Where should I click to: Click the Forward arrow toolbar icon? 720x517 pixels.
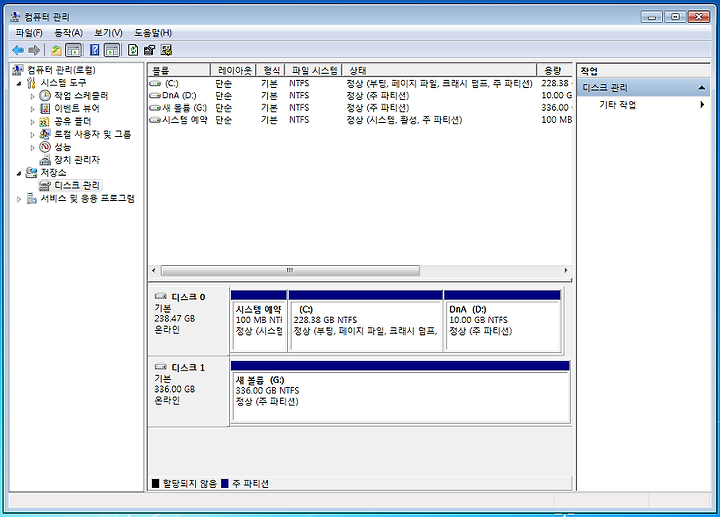coord(34,50)
